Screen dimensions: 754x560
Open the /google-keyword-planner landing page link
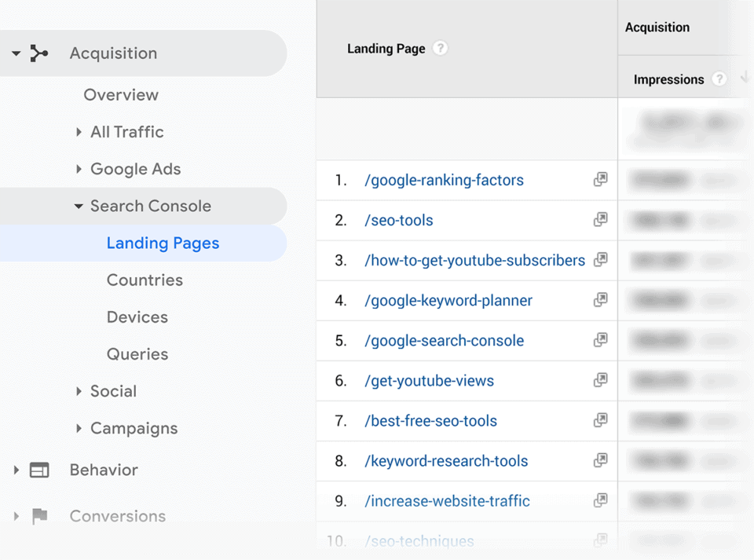(x=448, y=300)
